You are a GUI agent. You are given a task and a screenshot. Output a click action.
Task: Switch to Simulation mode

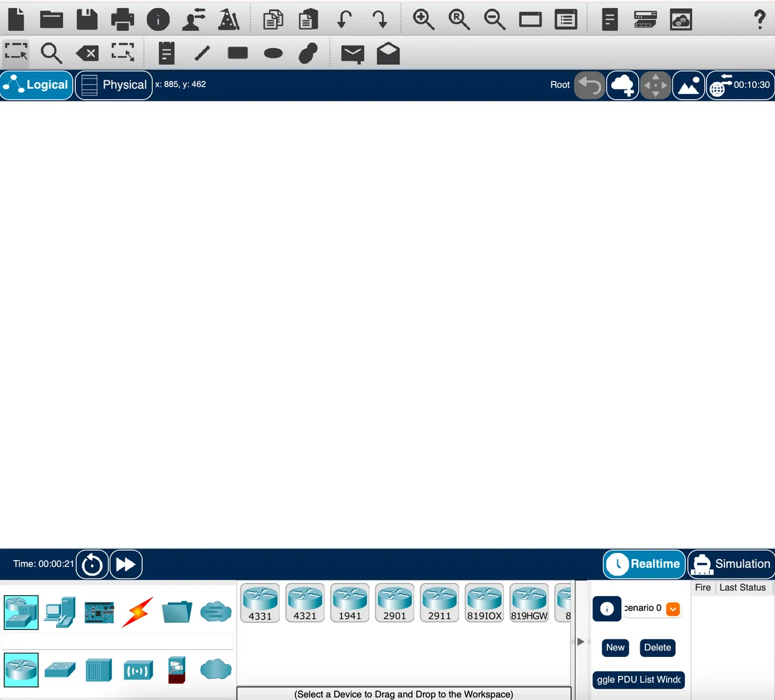click(x=731, y=564)
